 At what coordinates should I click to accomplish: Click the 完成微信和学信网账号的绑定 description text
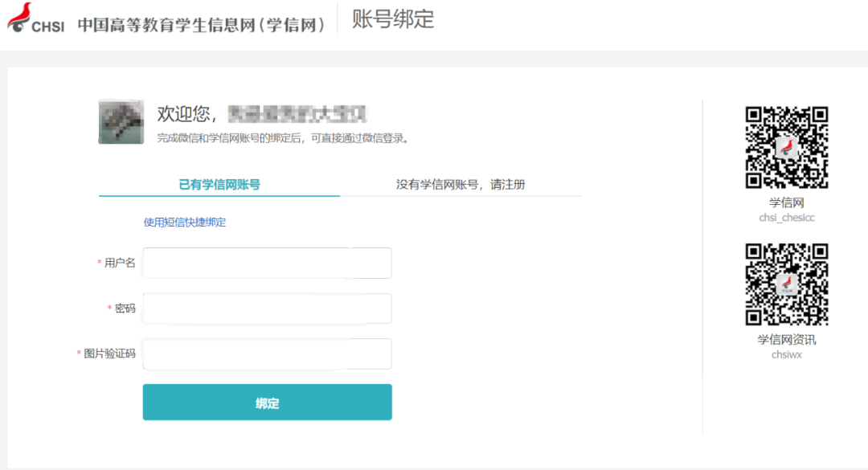(x=284, y=138)
